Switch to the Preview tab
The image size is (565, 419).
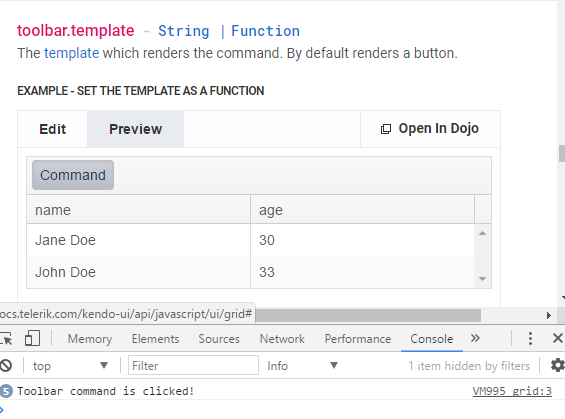135,129
